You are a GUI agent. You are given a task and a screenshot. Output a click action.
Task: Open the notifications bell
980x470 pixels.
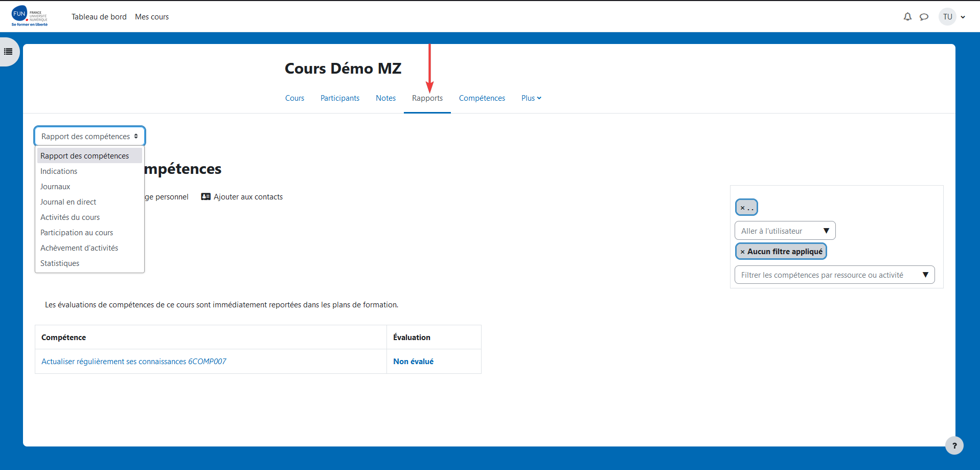click(907, 17)
